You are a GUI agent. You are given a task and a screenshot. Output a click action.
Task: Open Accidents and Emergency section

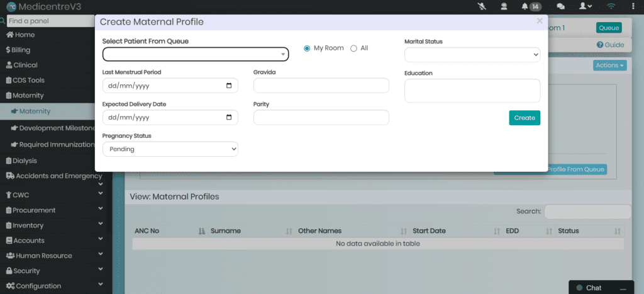coord(54,176)
